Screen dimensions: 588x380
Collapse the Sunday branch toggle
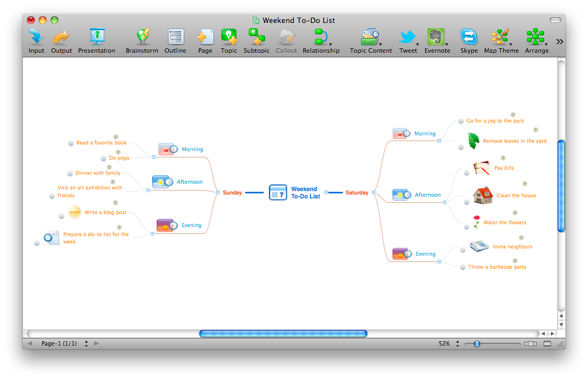(x=218, y=193)
